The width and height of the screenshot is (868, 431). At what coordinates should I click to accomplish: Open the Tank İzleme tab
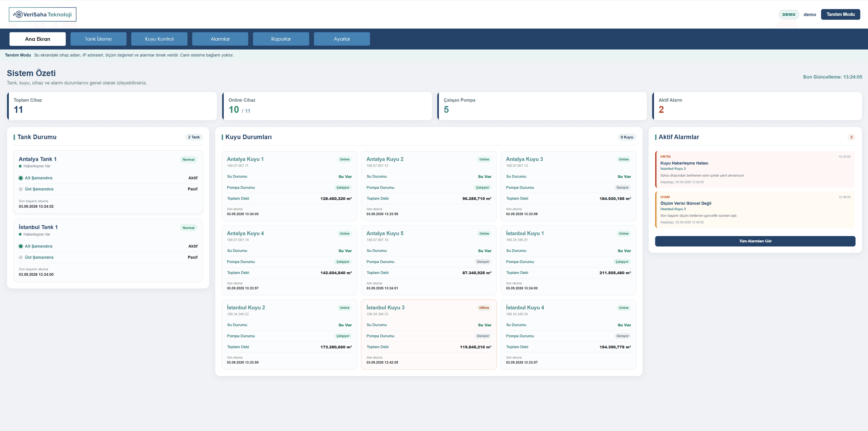[98, 39]
